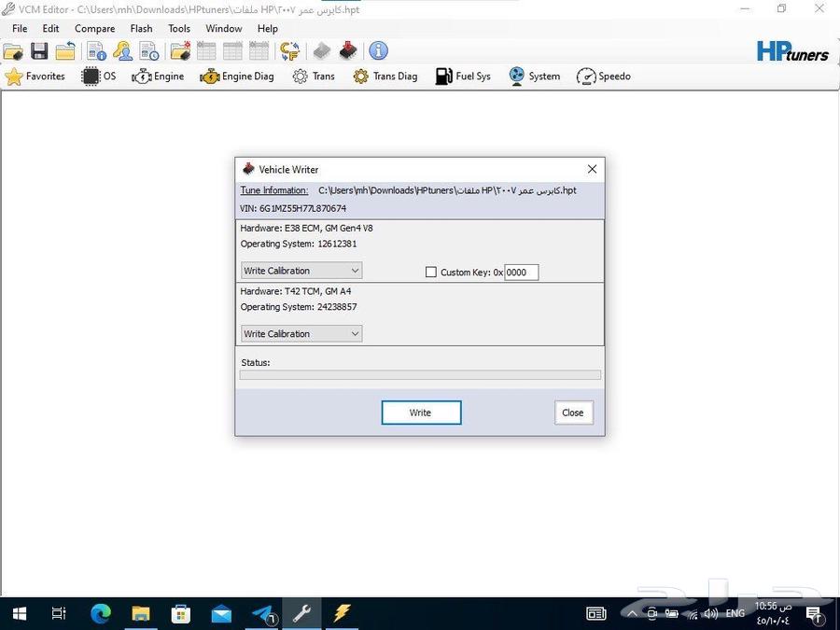Image resolution: width=840 pixels, height=630 pixels.
Task: Open the Speedo gauge section
Action: point(604,77)
